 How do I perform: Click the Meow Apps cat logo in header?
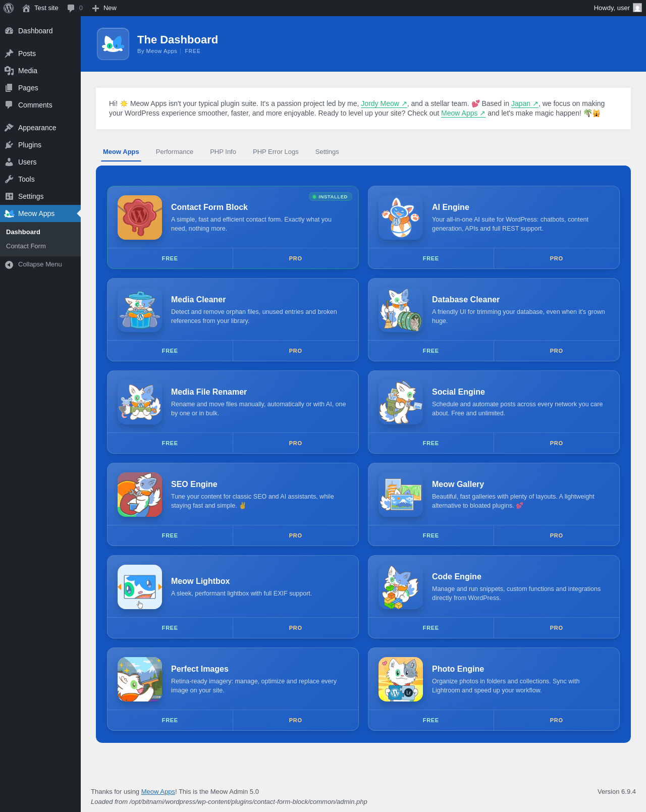coord(113,44)
